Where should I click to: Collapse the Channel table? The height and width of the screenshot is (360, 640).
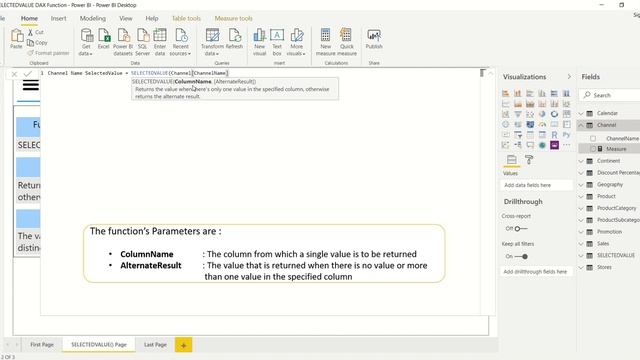581,125
